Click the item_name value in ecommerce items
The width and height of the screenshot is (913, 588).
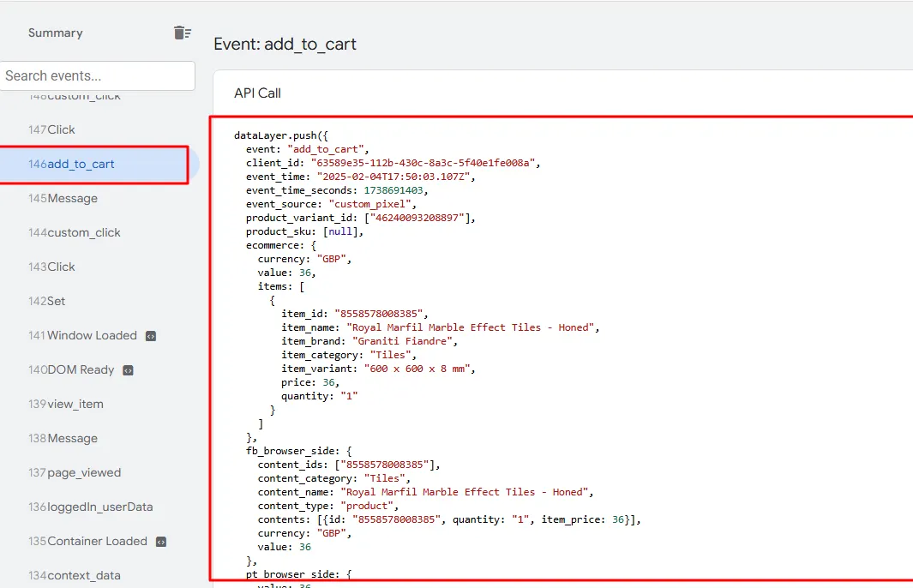tap(470, 327)
